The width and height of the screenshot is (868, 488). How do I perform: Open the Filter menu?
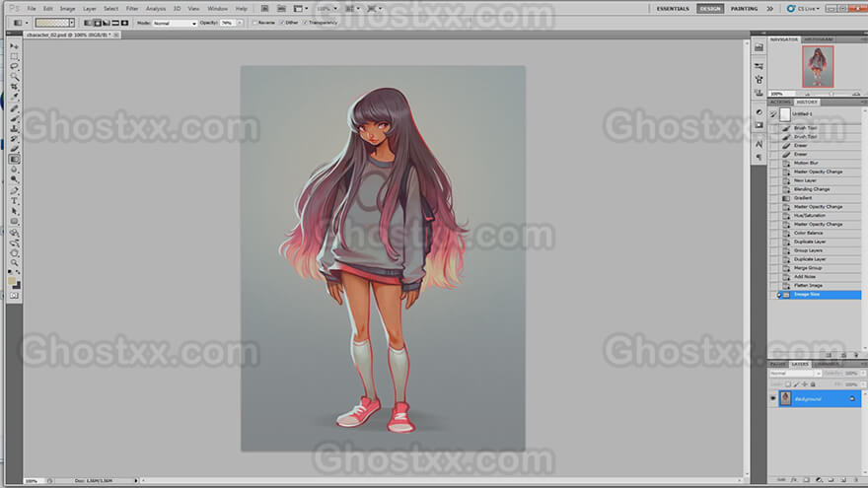[x=132, y=9]
